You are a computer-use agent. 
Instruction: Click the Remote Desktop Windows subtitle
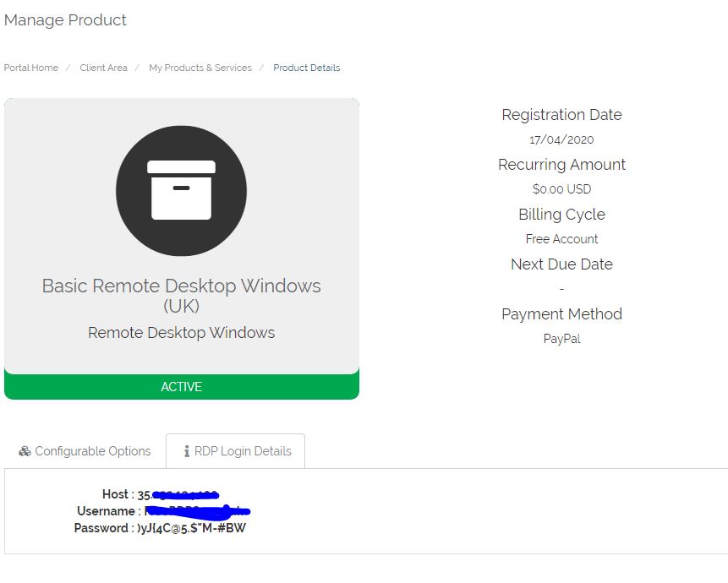tap(181, 333)
